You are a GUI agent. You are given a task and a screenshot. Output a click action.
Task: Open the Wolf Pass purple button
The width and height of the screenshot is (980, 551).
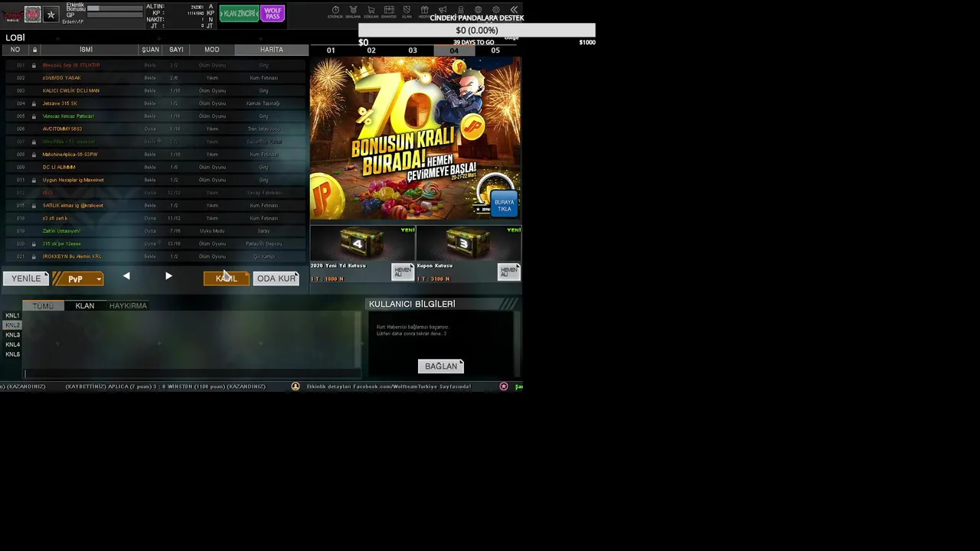[x=273, y=14]
